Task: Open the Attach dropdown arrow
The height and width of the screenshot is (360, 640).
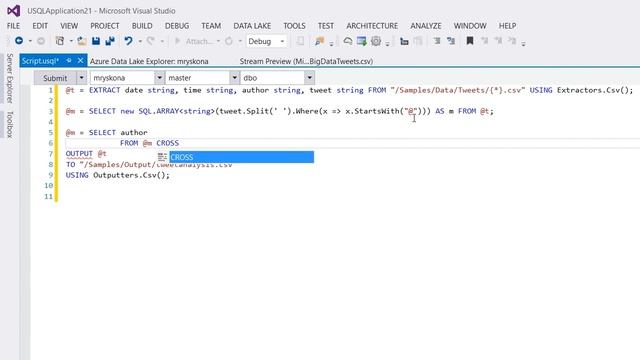Action: [218, 41]
